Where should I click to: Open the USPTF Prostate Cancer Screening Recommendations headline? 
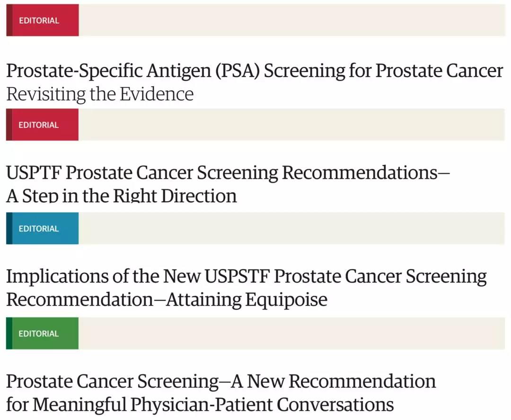click(x=228, y=173)
